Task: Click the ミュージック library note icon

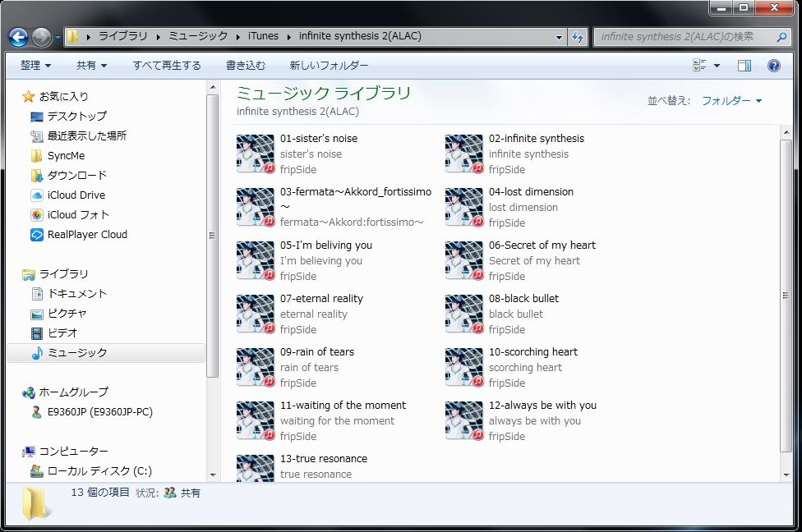Action: coord(37,353)
